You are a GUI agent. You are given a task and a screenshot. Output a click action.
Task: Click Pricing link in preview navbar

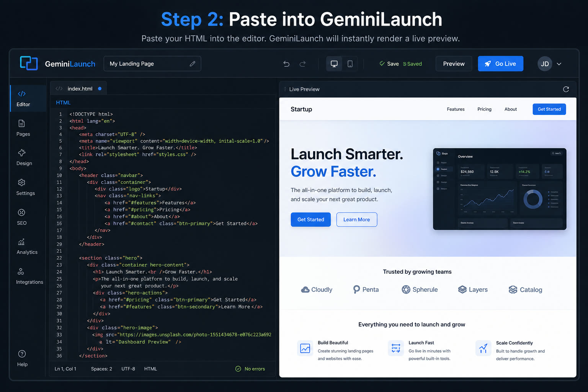(484, 109)
